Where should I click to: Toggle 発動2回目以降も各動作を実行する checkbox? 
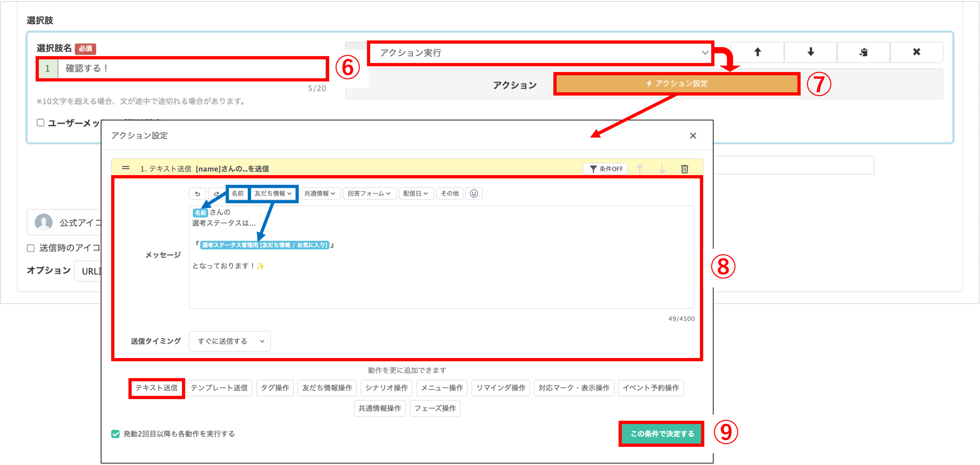point(115,434)
